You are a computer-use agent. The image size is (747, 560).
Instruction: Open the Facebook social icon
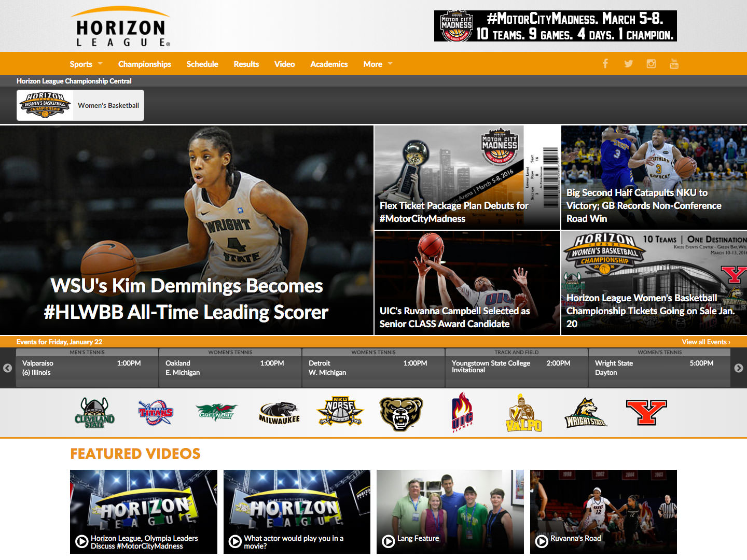(605, 64)
